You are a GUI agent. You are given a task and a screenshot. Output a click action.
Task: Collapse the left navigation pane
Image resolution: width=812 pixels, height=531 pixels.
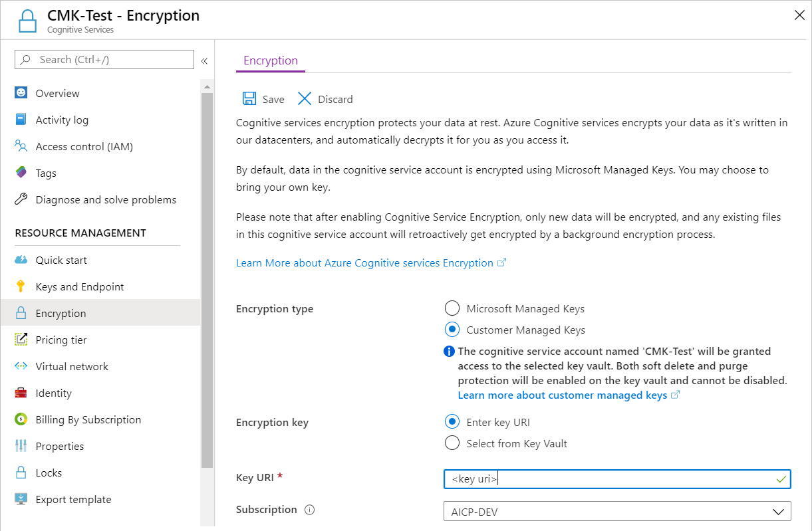204,60
